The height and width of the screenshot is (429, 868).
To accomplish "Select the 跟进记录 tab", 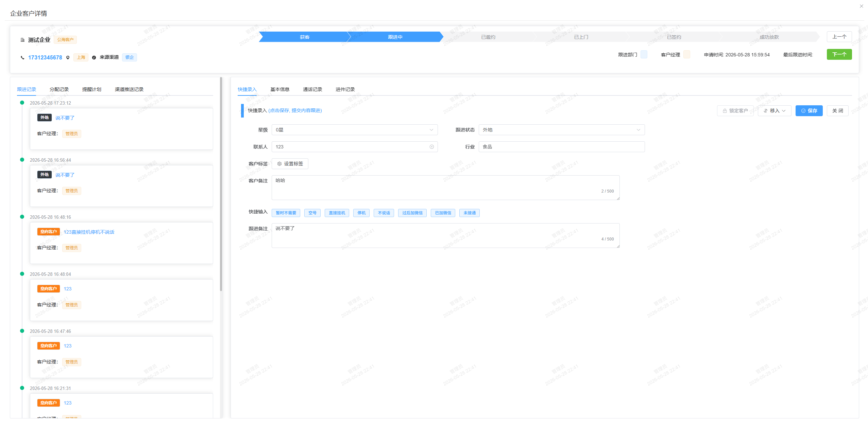I will (27, 89).
